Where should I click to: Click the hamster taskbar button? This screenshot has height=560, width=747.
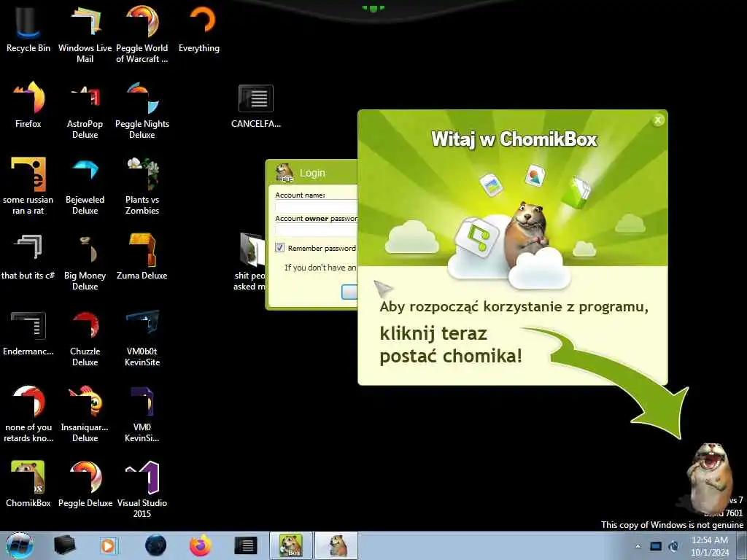click(336, 545)
